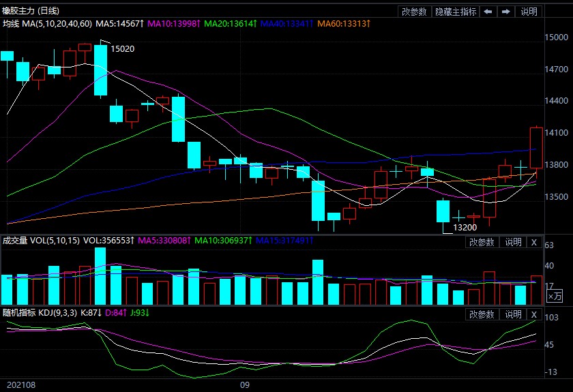Click the 14100 price axis label
This screenshot has height=392, width=573.
point(556,133)
